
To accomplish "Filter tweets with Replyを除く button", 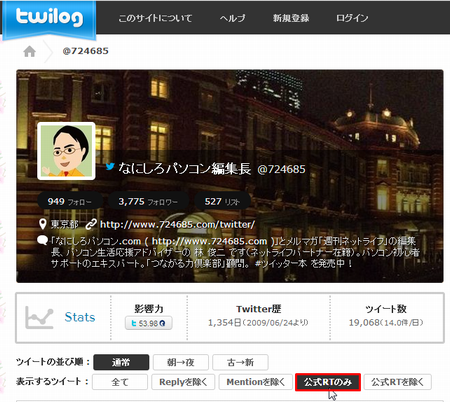I will [x=183, y=382].
